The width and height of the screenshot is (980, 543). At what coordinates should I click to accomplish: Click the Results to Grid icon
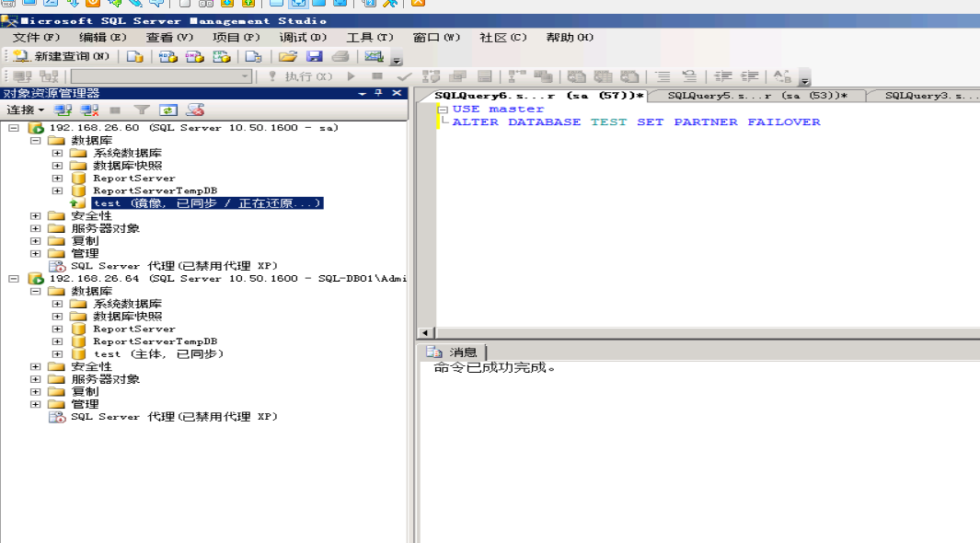[x=603, y=76]
